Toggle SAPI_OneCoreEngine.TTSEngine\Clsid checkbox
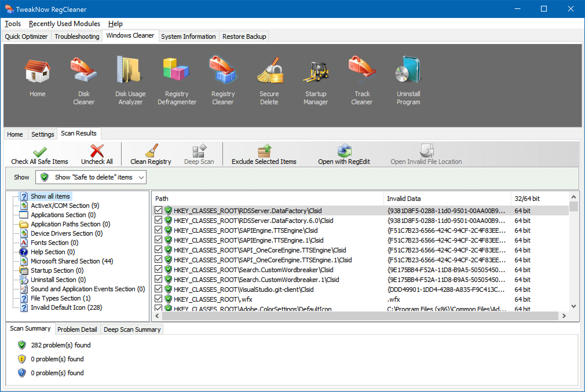This screenshot has width=585, height=392. pyautogui.click(x=158, y=249)
